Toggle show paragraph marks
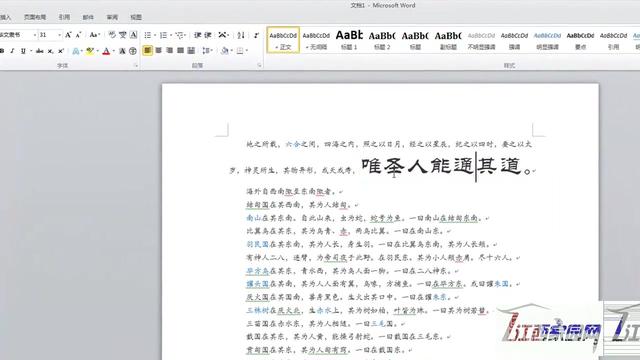Image resolution: width=640 pixels, height=360 pixels. pos(256,35)
